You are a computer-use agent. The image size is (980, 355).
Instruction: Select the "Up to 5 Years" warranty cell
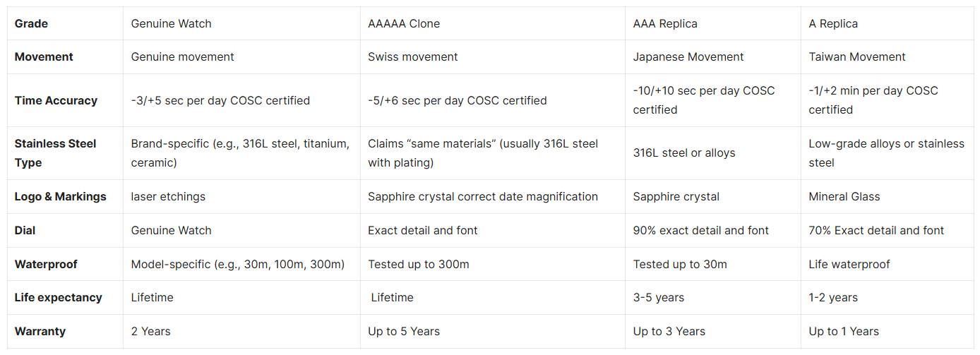click(404, 331)
